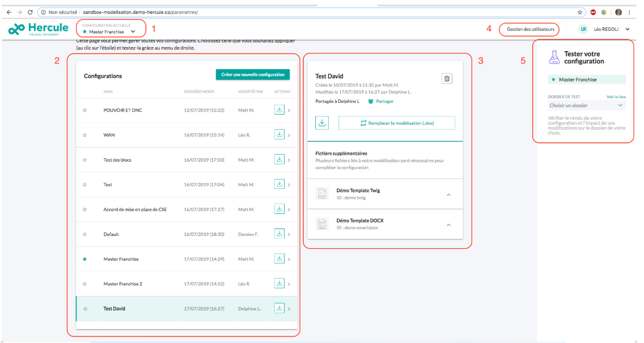The height and width of the screenshot is (343, 644).
Task: Open the Léo REGOLI user menu
Action: pyautogui.click(x=611, y=29)
